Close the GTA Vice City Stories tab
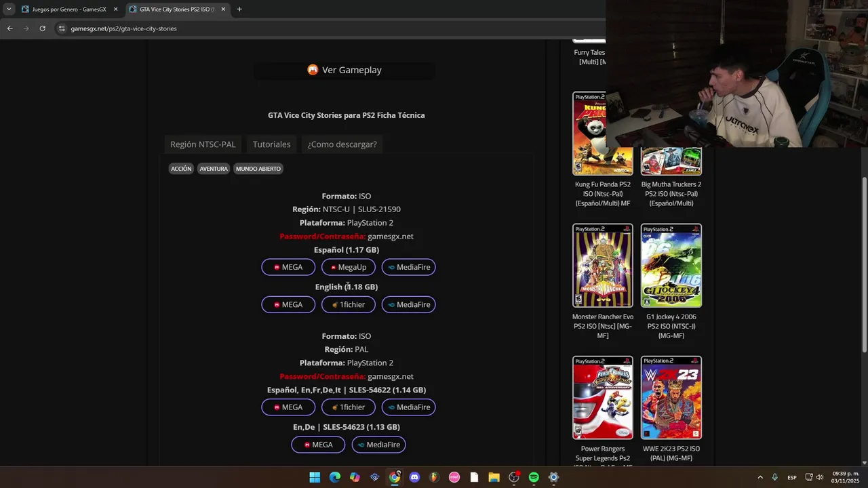The image size is (868, 488). 223,9
